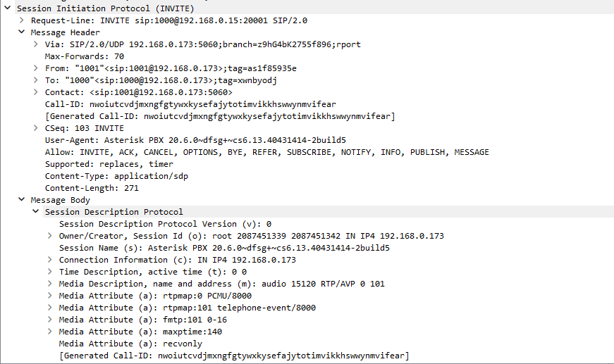This screenshot has height=364, width=614.
Task: Expand the Via SIP/2.0/UDP header
Action: pos(36,44)
